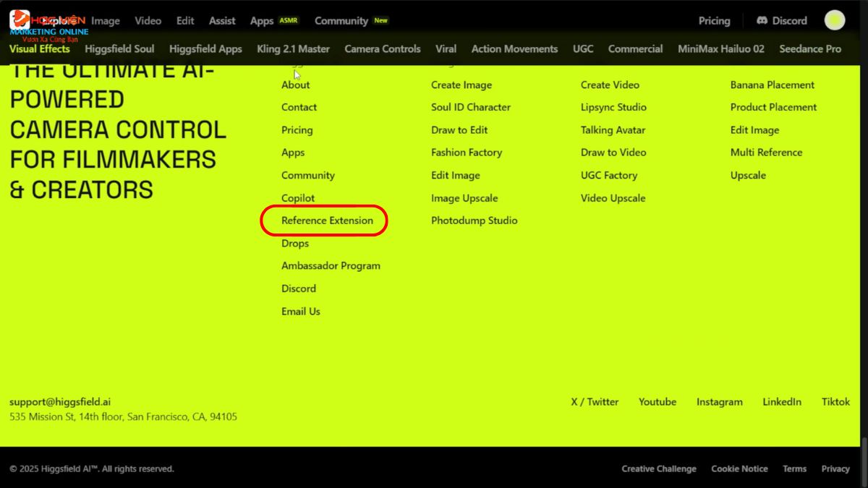
Task: Click the Higgsfield logo at top left
Action: tap(20, 20)
